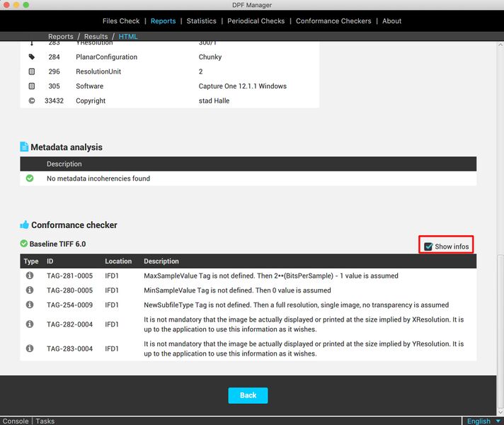Open the Periodical Checks tab
The image size is (504, 425).
click(x=256, y=21)
